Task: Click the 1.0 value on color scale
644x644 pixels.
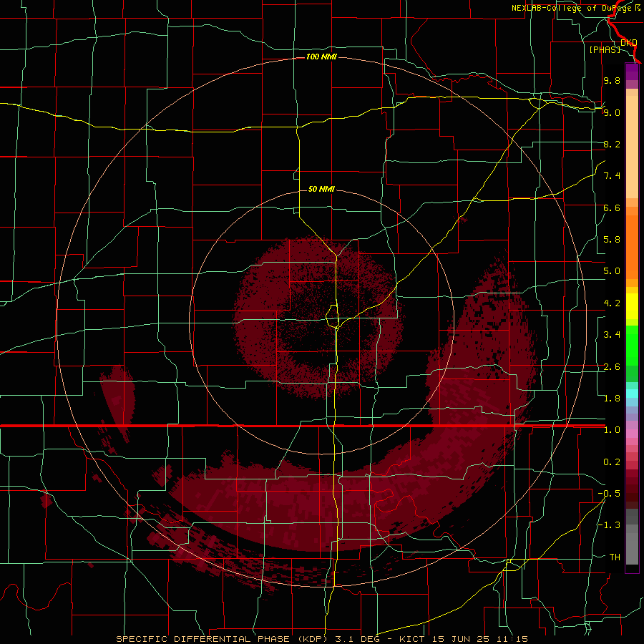Action: click(612, 430)
